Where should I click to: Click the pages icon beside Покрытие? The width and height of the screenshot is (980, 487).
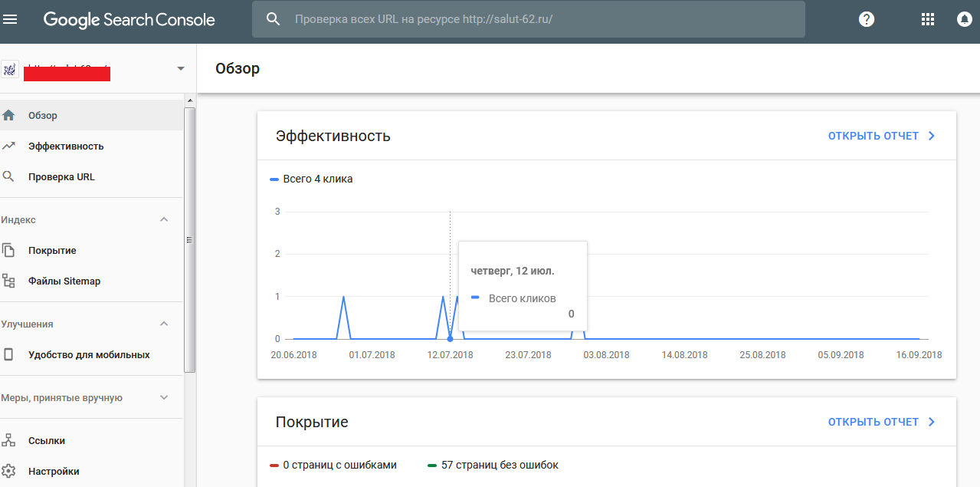coord(8,250)
